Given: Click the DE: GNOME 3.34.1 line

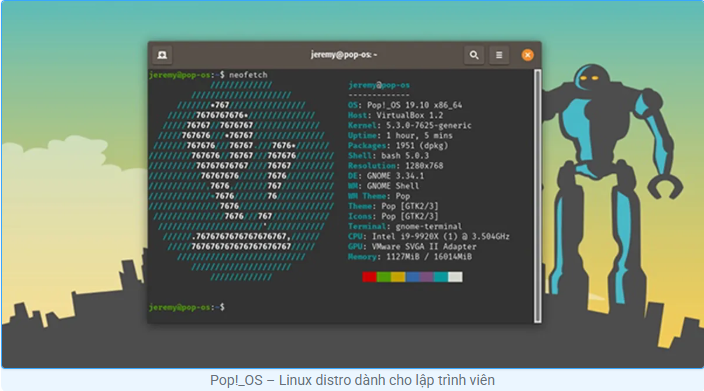Looking at the screenshot, I should pyautogui.click(x=386, y=176).
